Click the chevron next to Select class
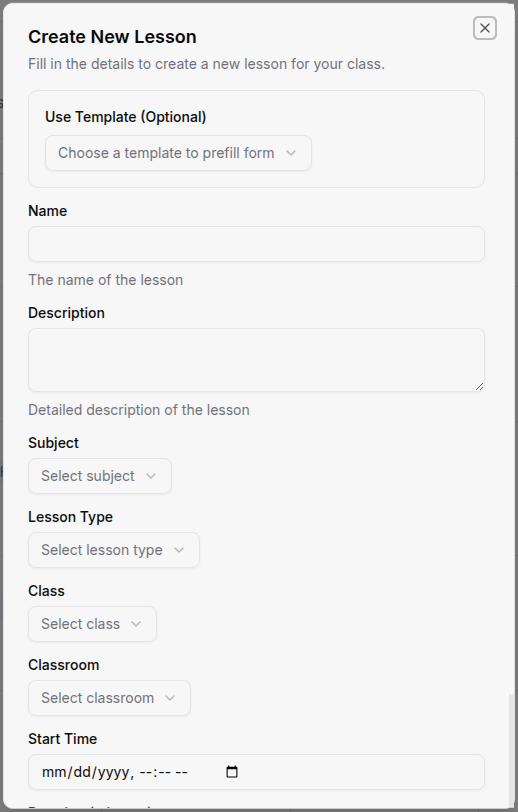518x812 pixels. pos(136,624)
